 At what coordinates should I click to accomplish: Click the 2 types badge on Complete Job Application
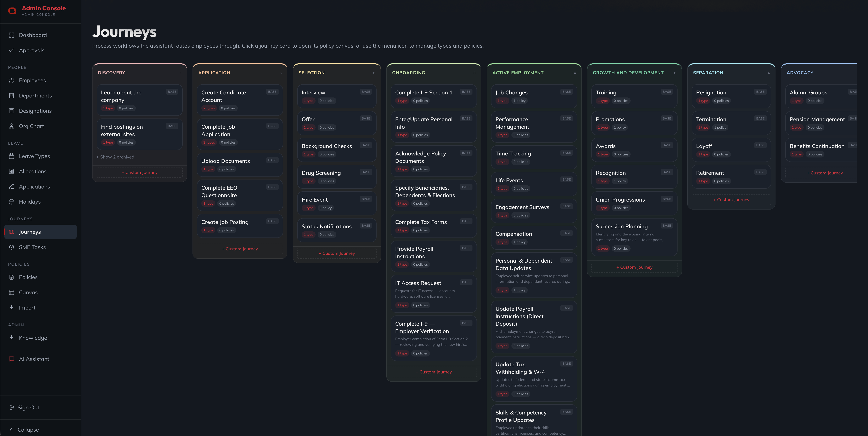tap(209, 143)
